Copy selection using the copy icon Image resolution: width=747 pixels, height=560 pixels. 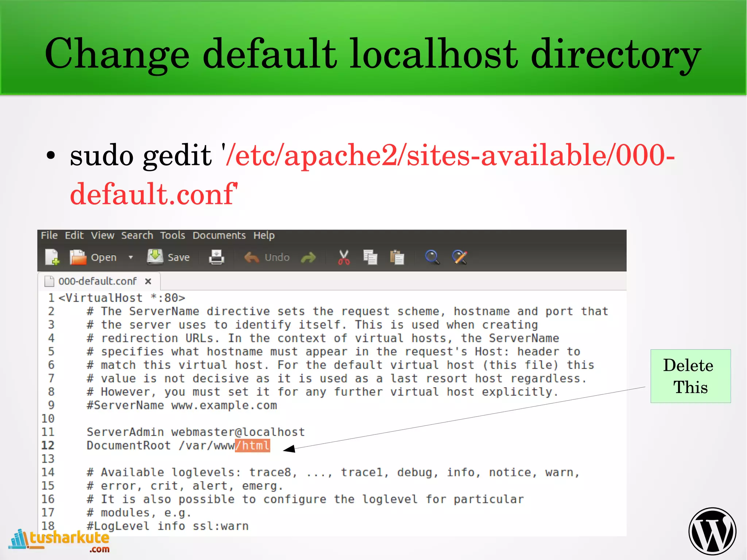coord(370,257)
